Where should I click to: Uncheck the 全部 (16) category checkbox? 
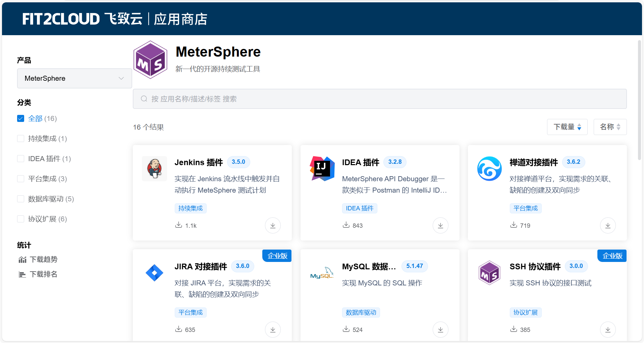click(20, 119)
